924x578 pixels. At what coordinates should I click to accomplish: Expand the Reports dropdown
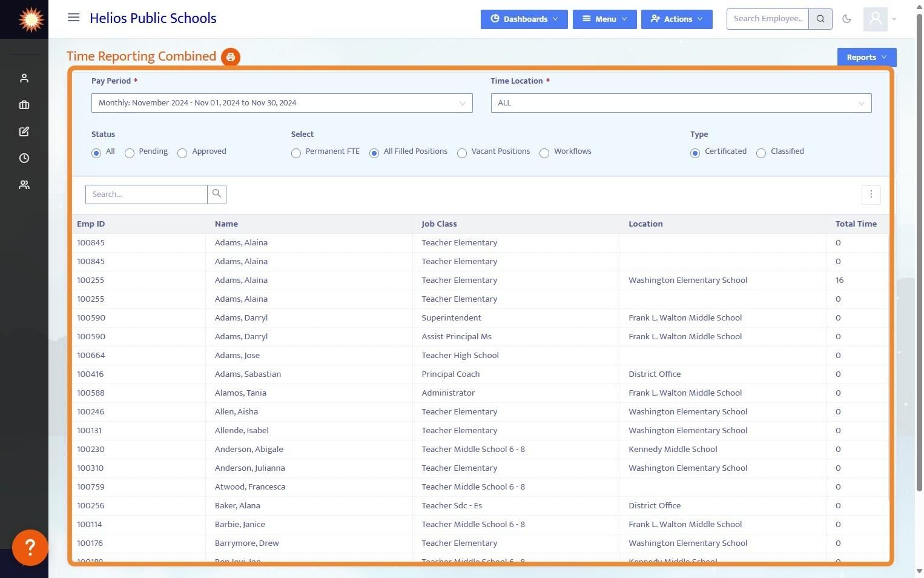pos(866,58)
